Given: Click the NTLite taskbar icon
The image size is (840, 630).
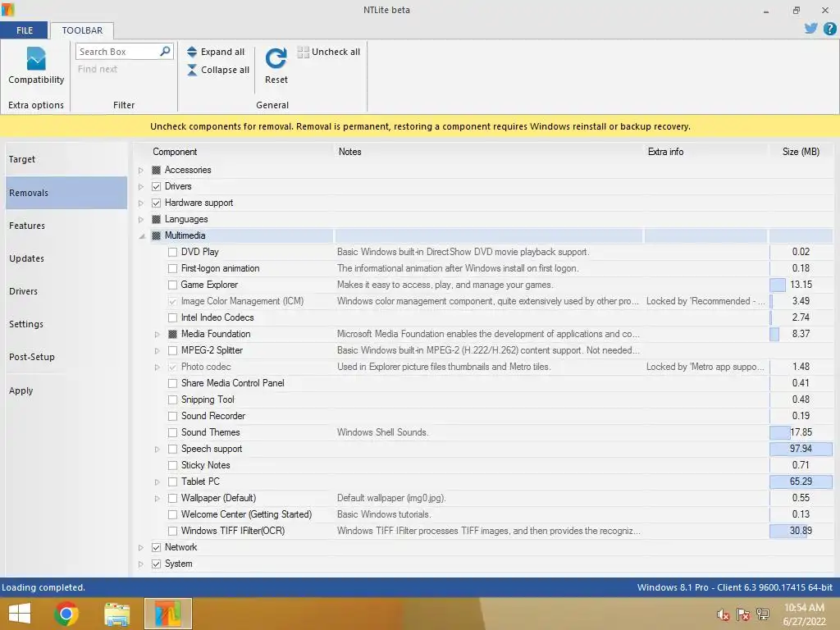Looking at the screenshot, I should click(167, 614).
